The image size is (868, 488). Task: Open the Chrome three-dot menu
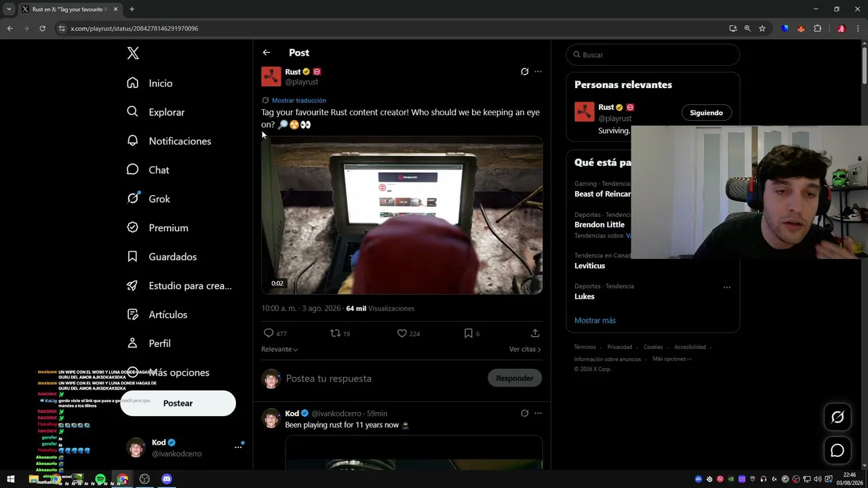click(857, 28)
